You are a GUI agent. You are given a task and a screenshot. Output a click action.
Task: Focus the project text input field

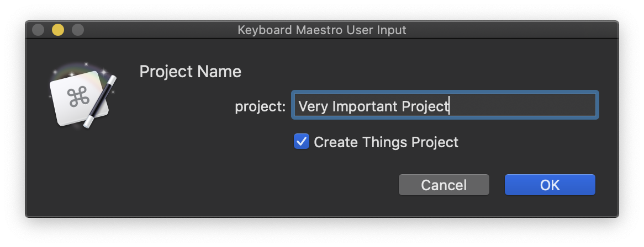click(445, 105)
